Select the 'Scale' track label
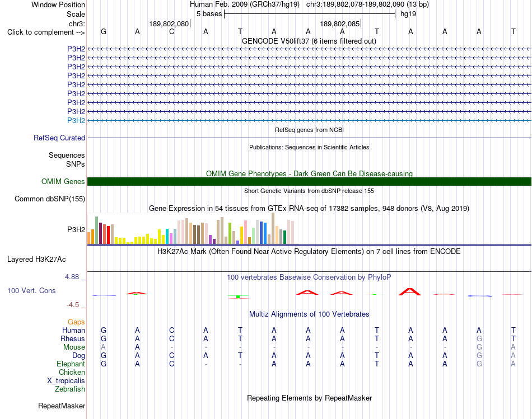 coord(76,14)
